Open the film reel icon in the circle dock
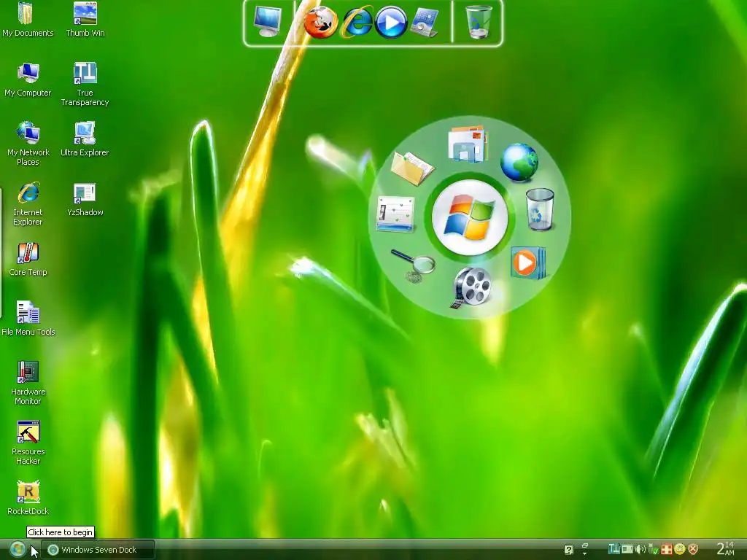This screenshot has width=747, height=560. [471, 287]
